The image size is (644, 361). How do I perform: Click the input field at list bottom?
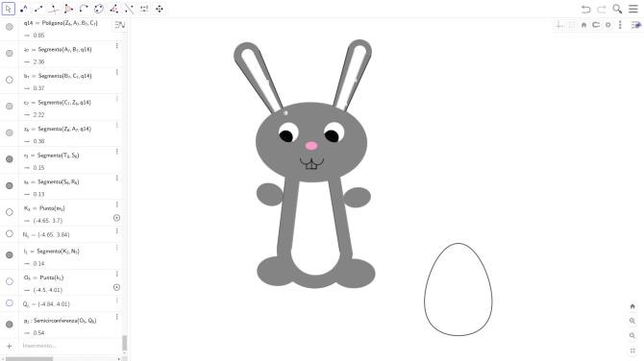[70, 346]
